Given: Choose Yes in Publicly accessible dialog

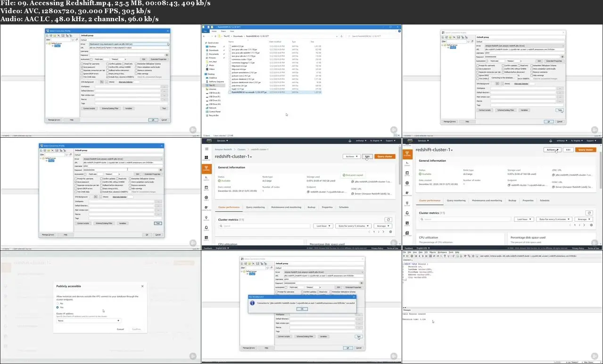Looking at the screenshot, I should point(58,307).
